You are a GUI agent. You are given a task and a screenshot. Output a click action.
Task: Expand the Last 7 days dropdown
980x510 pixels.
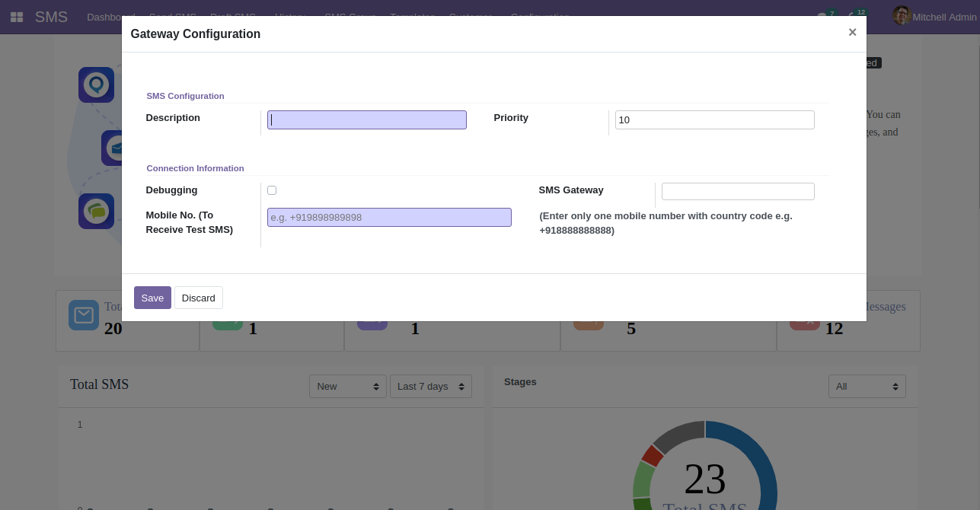tap(430, 387)
